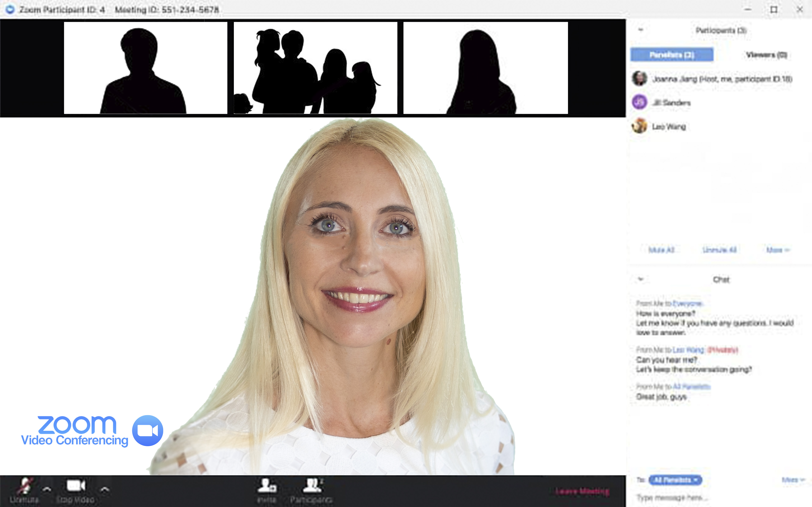
Task: Click Leave Meeting
Action: [582, 491]
